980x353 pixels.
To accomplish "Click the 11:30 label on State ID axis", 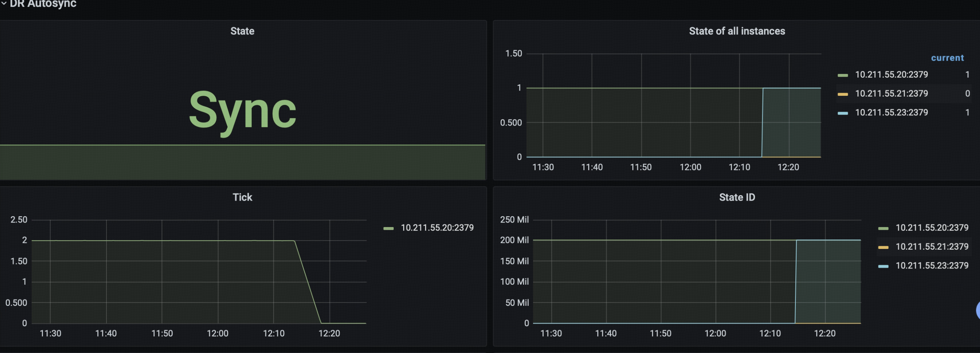I will [551, 333].
